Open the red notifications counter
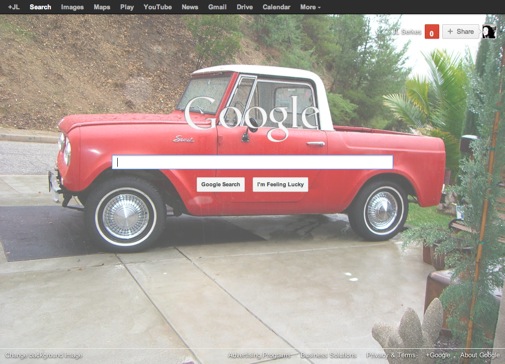 tap(432, 32)
